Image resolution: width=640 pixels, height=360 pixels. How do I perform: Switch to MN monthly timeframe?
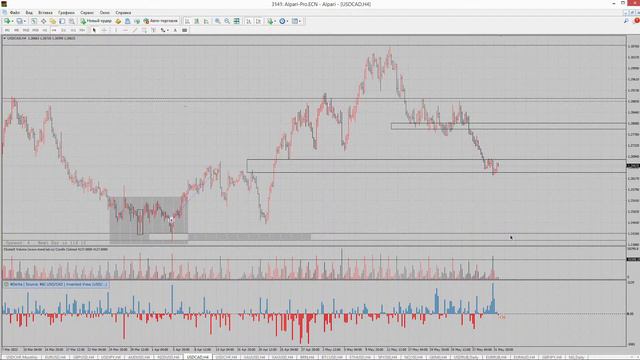pyautogui.click(x=82, y=30)
